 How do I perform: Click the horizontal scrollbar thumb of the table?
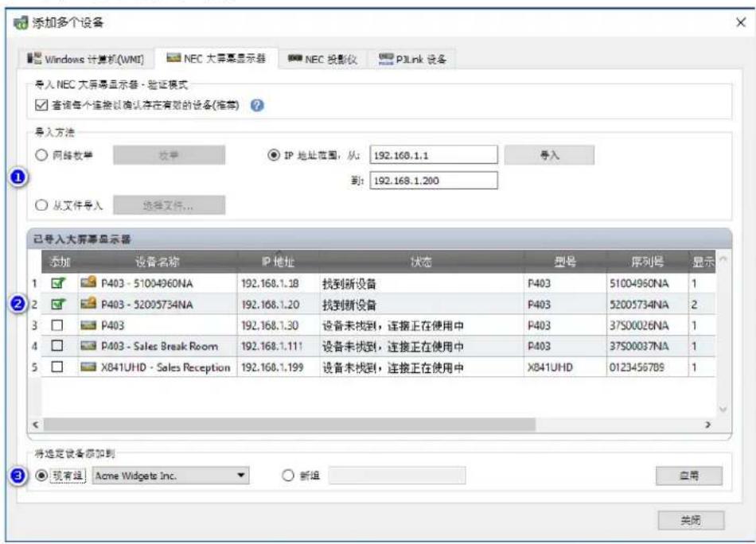click(x=290, y=425)
